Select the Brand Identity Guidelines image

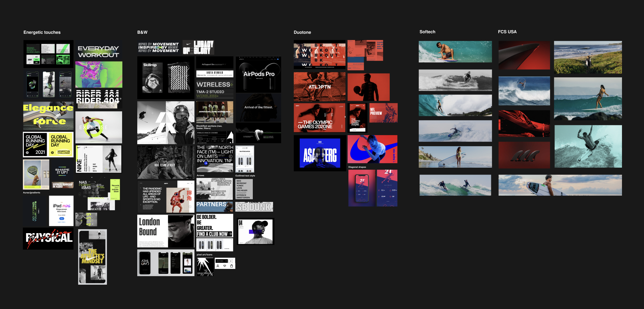point(48,54)
